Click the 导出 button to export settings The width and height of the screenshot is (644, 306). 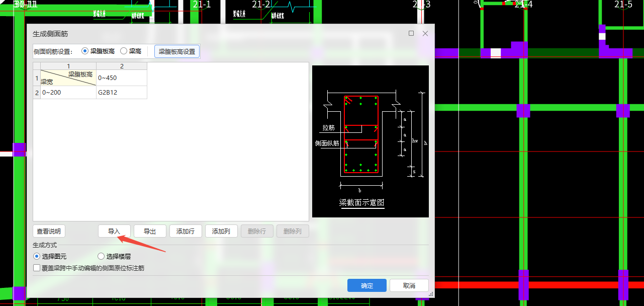pyautogui.click(x=150, y=231)
